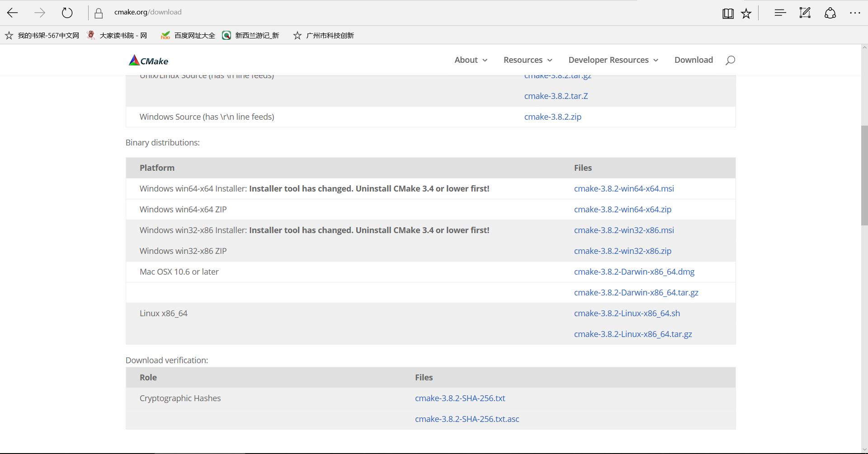Viewport: 868px width, 454px height.
Task: Expand the Resources dropdown menu
Action: click(x=528, y=60)
